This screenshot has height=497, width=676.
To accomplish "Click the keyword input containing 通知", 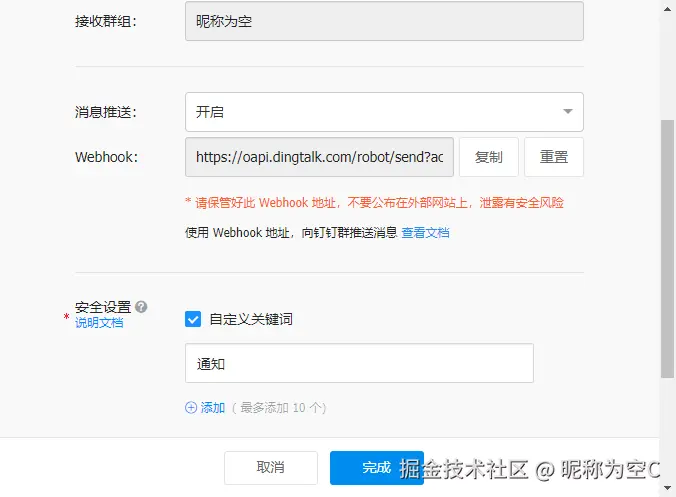I will point(359,363).
